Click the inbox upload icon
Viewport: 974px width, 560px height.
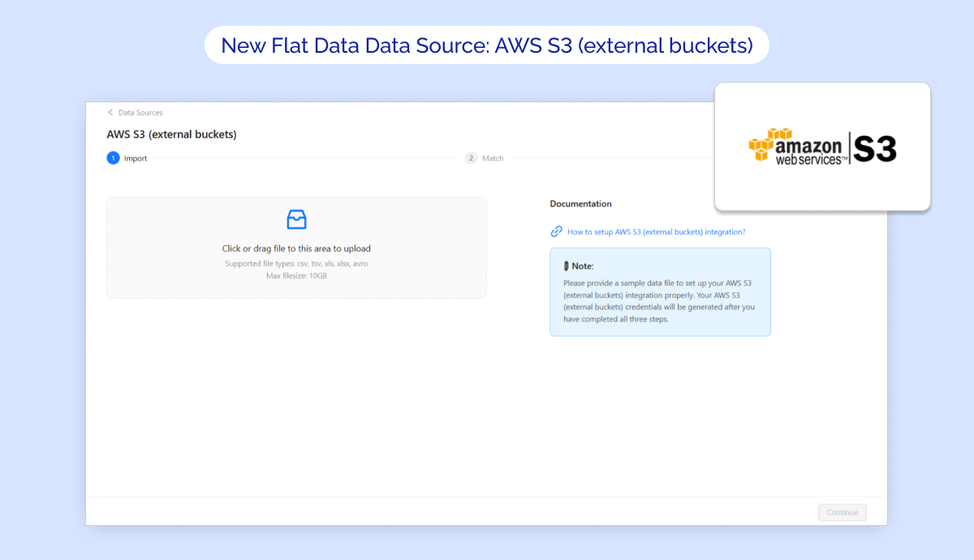(296, 220)
